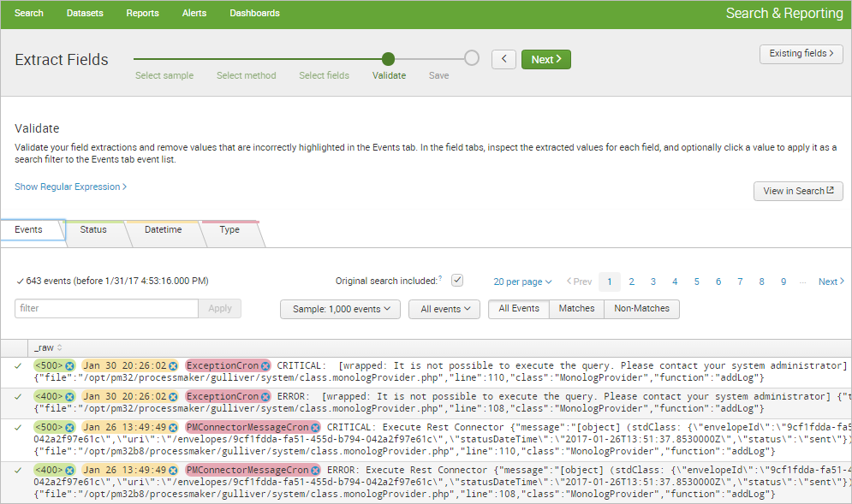This screenshot has width=852, height=504.
Task: Expand the 20 per page dropdown
Action: point(522,282)
